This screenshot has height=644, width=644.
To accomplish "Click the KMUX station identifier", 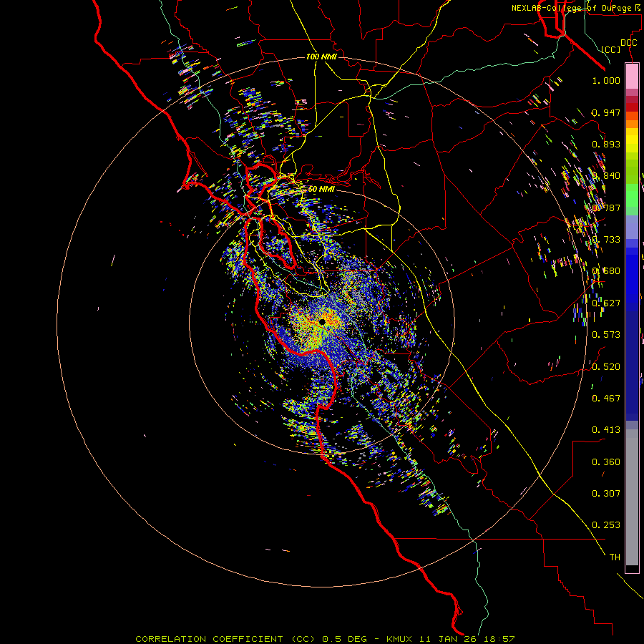I will pyautogui.click(x=399, y=639).
